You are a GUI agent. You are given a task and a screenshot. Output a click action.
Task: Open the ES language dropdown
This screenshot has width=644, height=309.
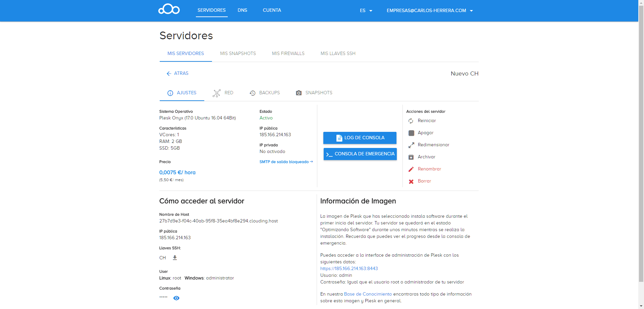click(366, 11)
